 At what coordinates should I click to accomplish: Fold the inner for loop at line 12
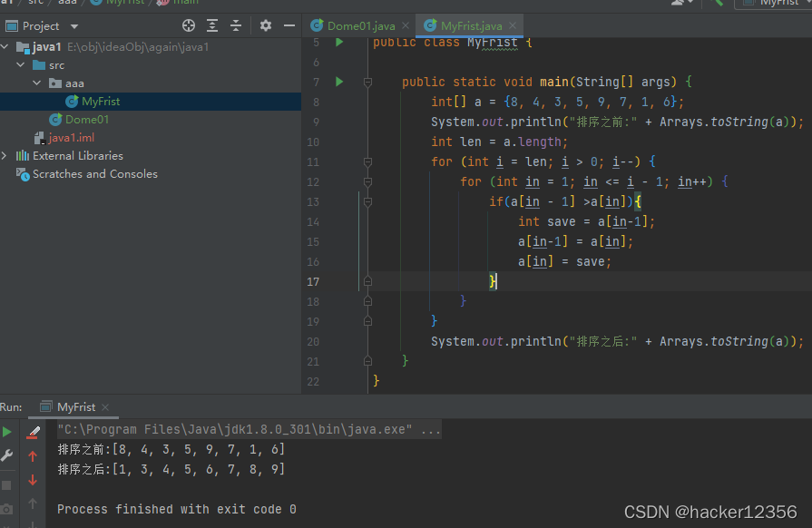tap(367, 181)
